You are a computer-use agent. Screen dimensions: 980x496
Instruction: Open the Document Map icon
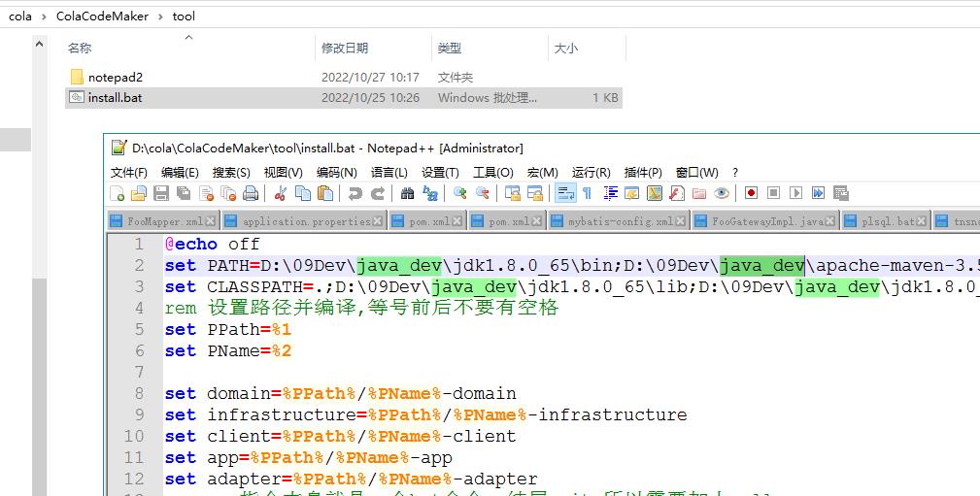point(655,194)
